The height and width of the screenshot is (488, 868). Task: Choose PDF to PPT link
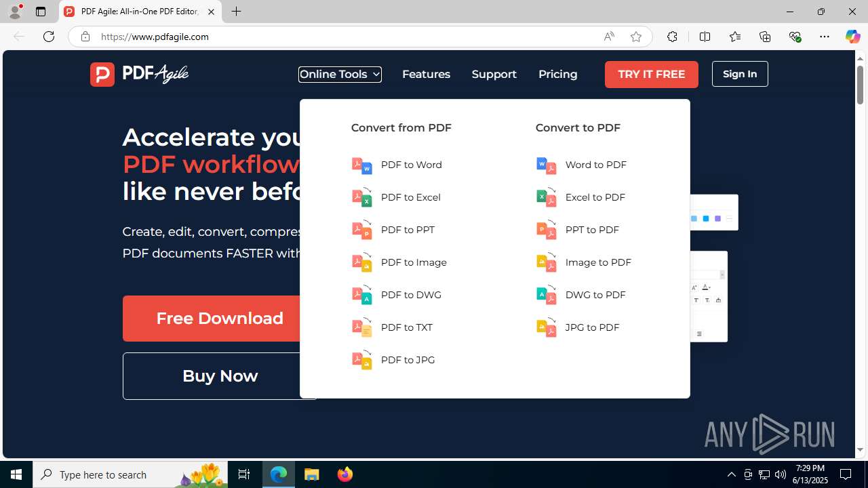pyautogui.click(x=408, y=230)
